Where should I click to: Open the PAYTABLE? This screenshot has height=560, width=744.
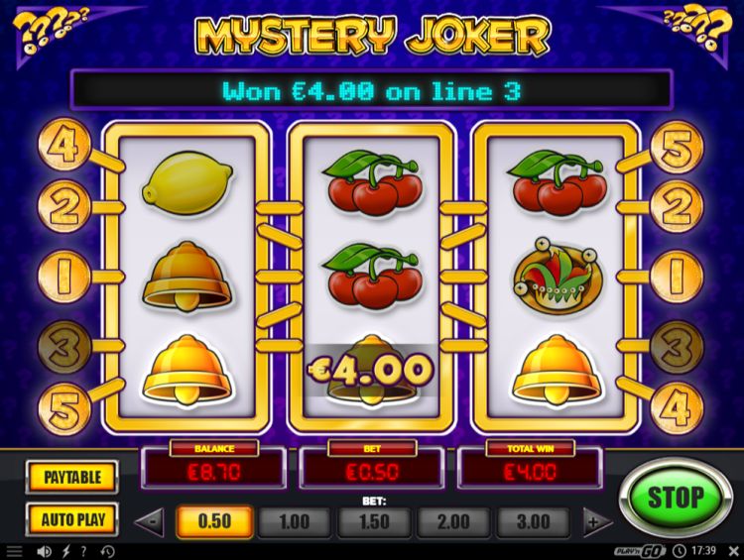72,477
